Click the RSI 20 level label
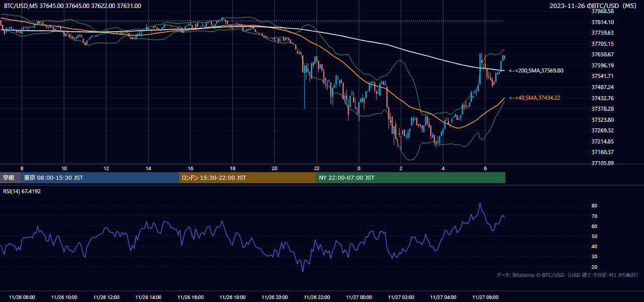 tap(595, 267)
